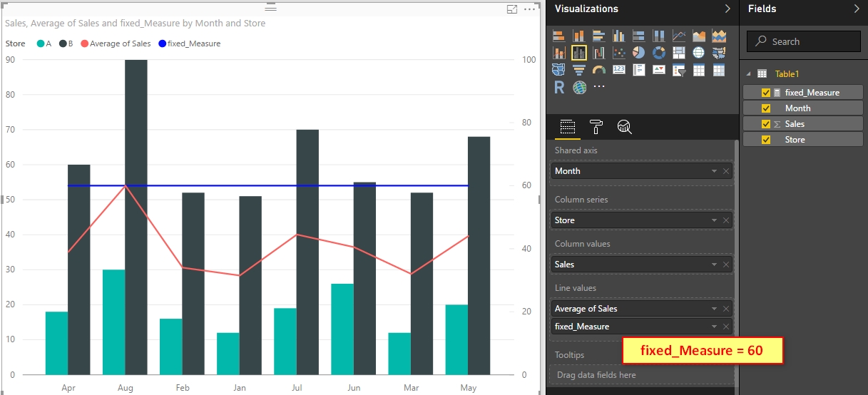Select the line and stacked column chart
This screenshot has width=868, height=395.
(x=558, y=53)
